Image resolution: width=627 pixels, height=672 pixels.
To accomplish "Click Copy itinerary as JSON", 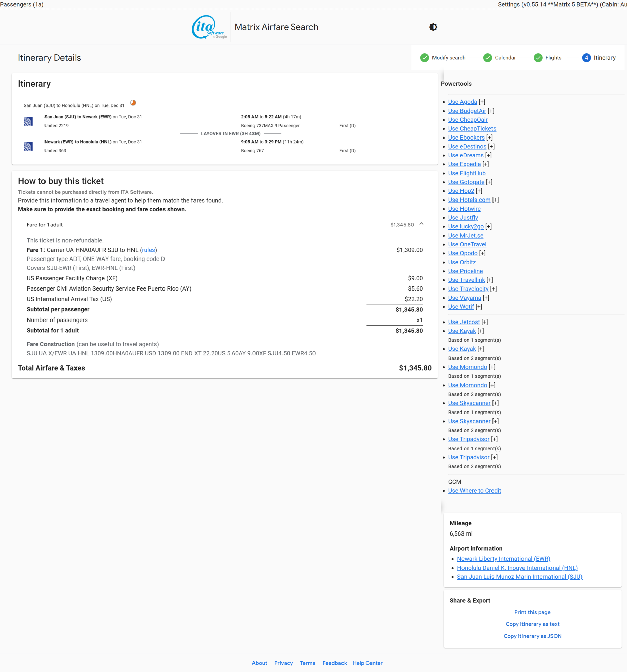I will 532,636.
